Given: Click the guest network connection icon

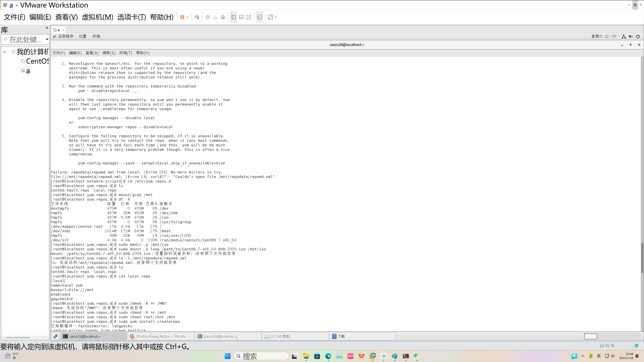Looking at the screenshot, I should pyautogui.click(x=624, y=36).
